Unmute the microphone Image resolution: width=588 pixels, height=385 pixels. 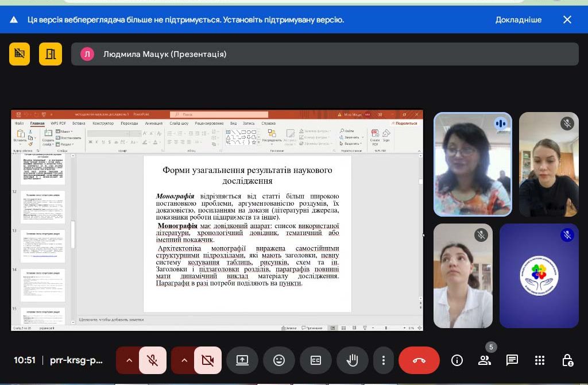point(152,360)
